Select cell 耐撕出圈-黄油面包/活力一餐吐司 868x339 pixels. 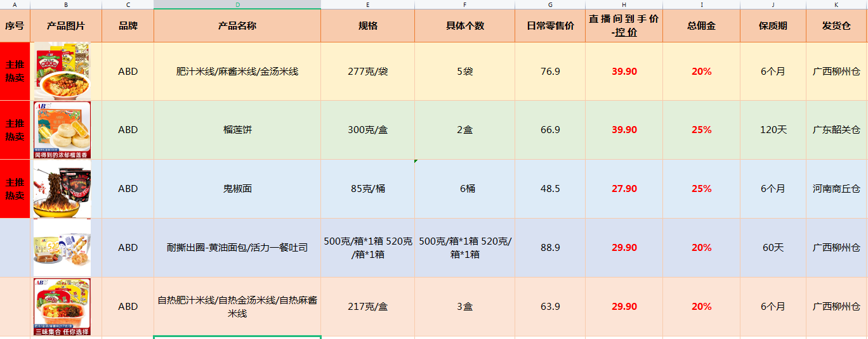(x=237, y=248)
